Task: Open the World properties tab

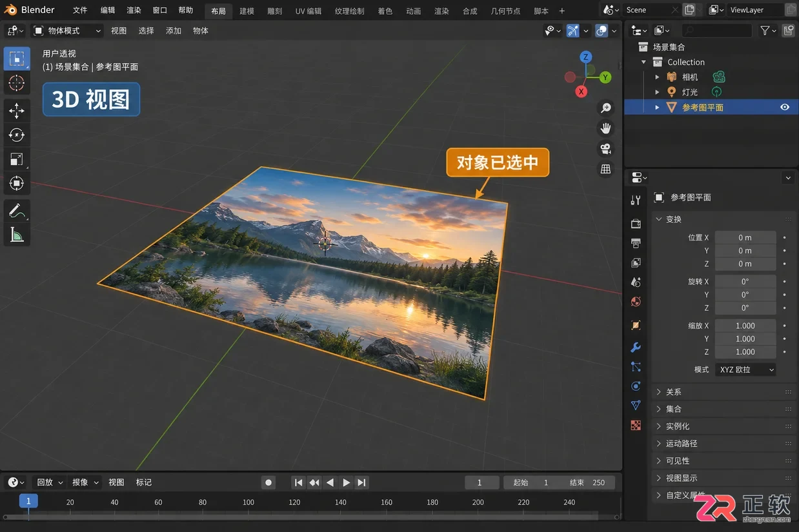Action: pos(636,301)
